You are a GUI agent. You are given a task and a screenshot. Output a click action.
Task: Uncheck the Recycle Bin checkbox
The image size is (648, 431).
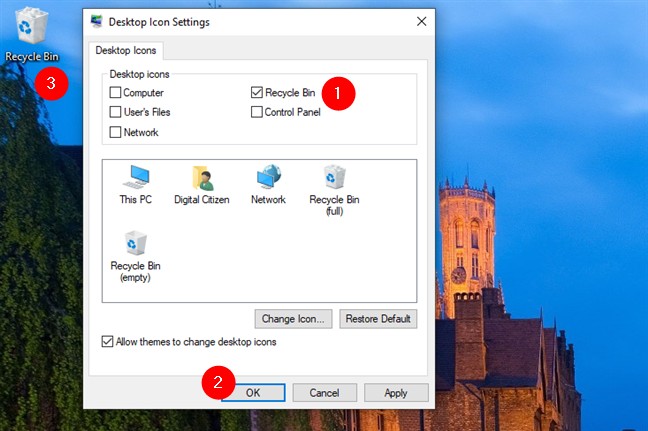tap(257, 93)
